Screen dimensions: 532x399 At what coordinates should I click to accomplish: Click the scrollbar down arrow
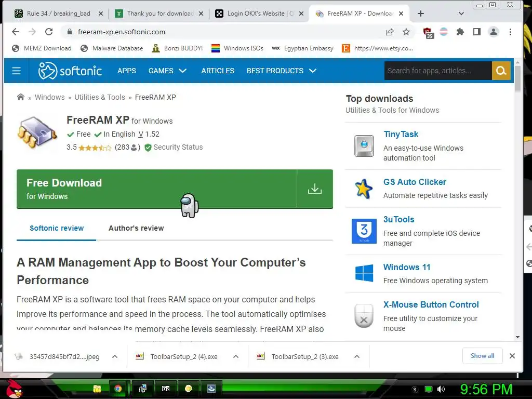pyautogui.click(x=517, y=337)
